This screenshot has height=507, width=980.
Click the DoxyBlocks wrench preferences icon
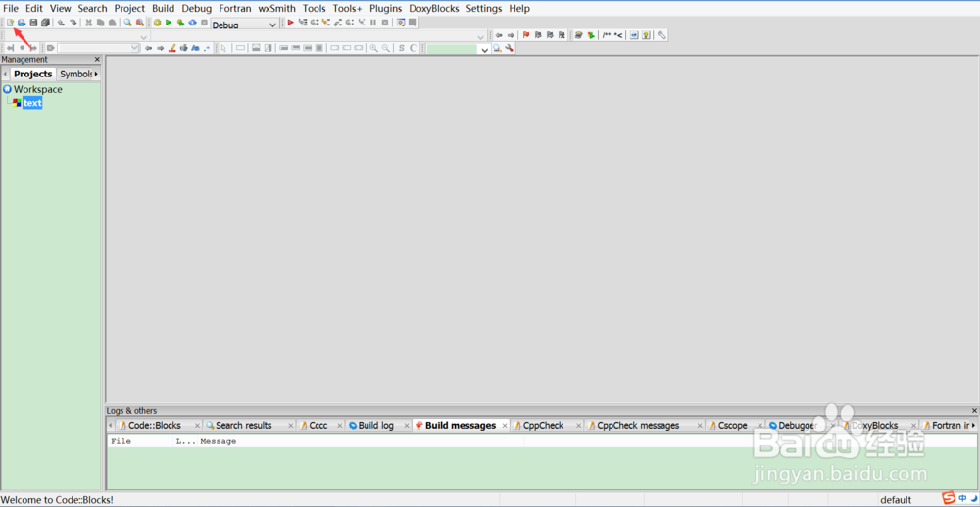click(661, 35)
